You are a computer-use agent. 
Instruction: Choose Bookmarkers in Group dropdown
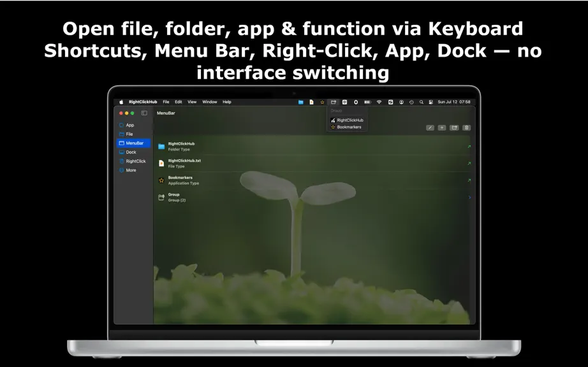coord(347,127)
